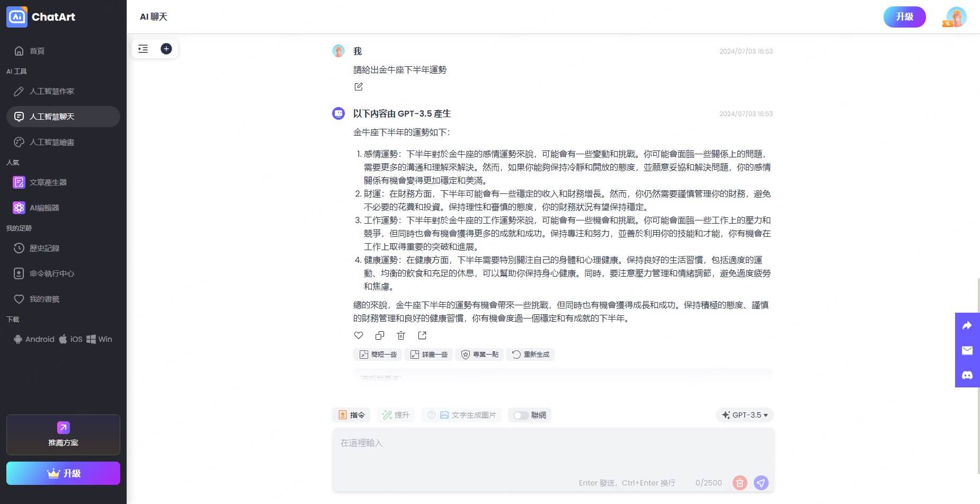Click 重新生成 to regenerate

click(530, 355)
